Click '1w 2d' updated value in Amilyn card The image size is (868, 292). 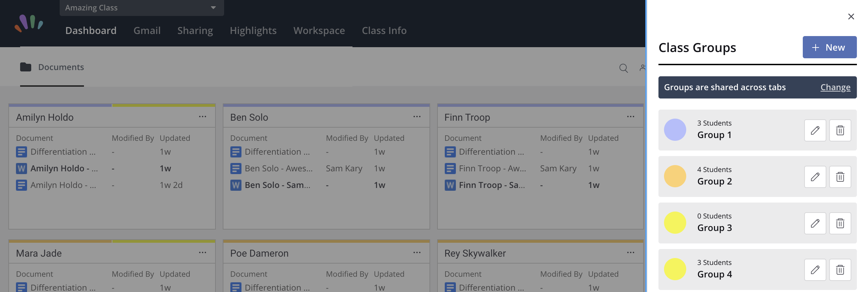coord(171,185)
